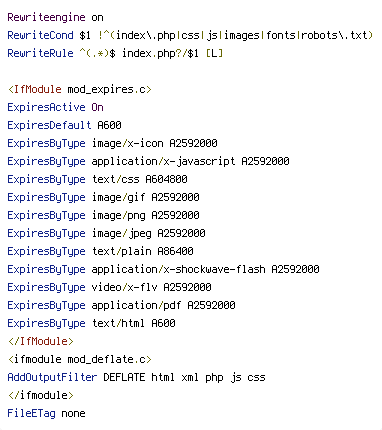Viewport: 382px width, 430px height.
Task: Click the Rewriteengine directive on the first line
Action: (46, 17)
